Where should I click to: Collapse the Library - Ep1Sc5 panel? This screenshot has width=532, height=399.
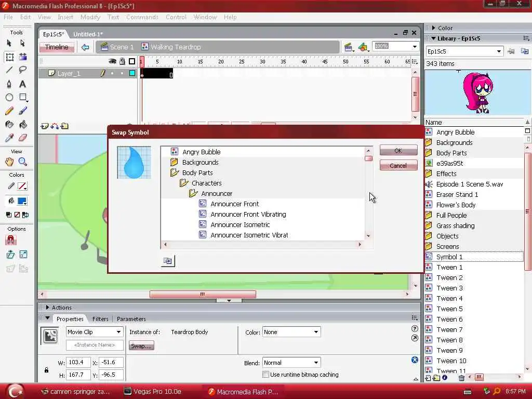pos(433,38)
